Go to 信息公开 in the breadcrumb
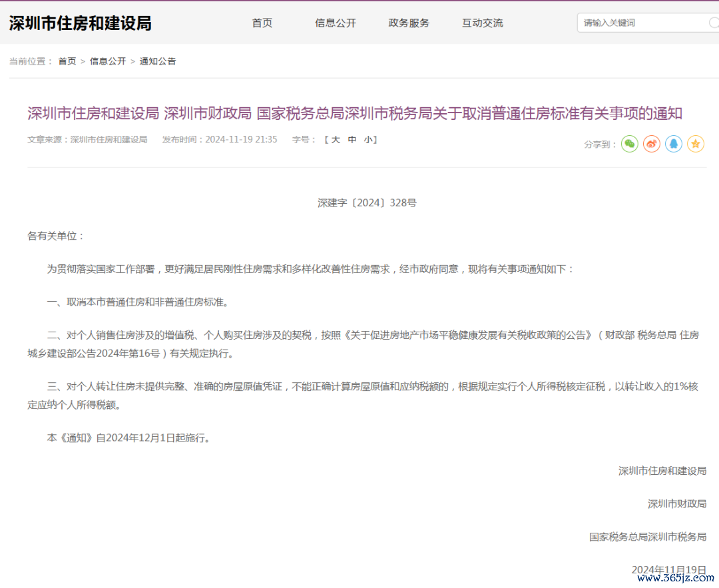The width and height of the screenshot is (719, 588). [108, 61]
